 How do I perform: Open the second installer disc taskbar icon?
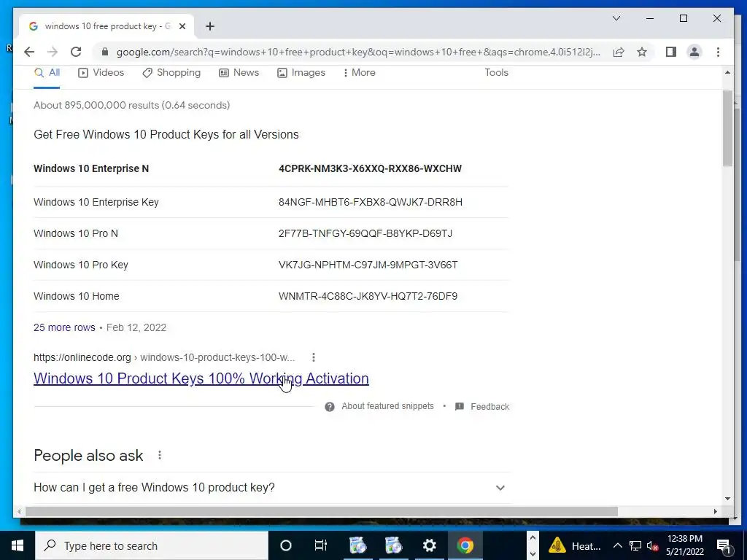click(x=393, y=545)
